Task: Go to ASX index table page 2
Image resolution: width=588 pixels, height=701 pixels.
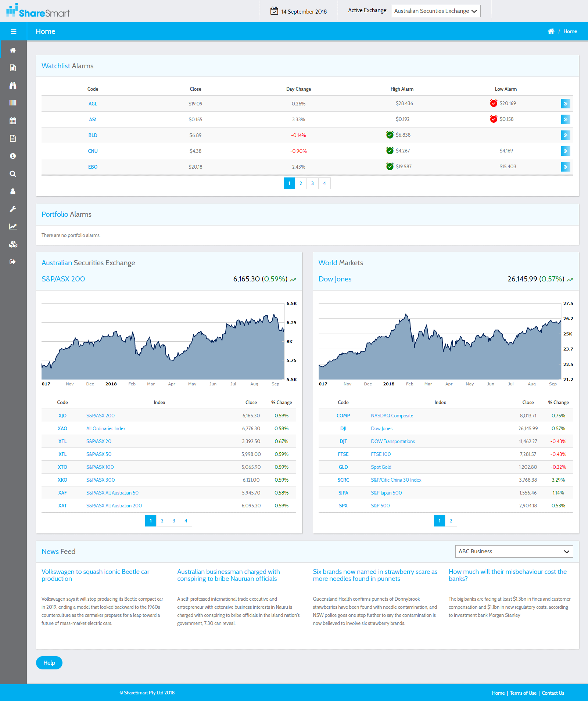Action: coord(162,521)
